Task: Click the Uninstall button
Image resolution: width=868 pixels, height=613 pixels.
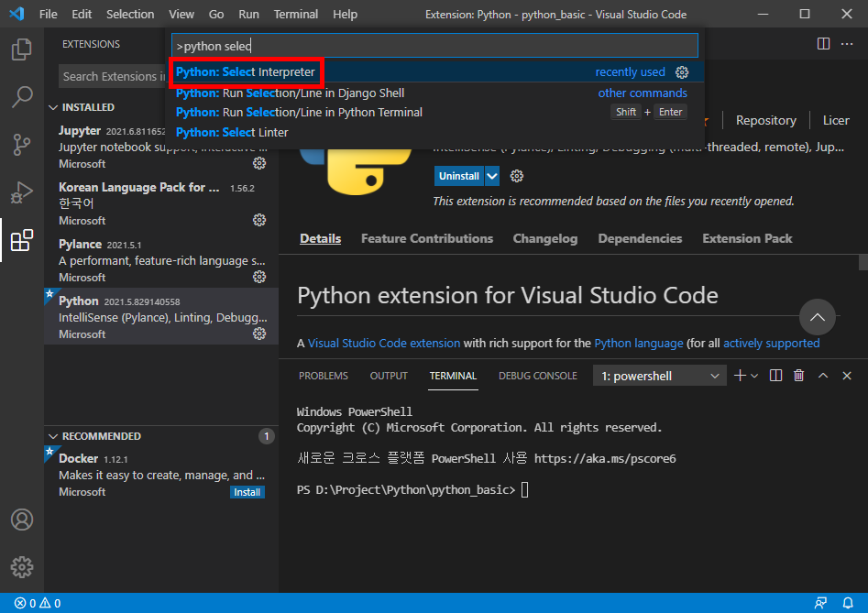Action: point(459,176)
